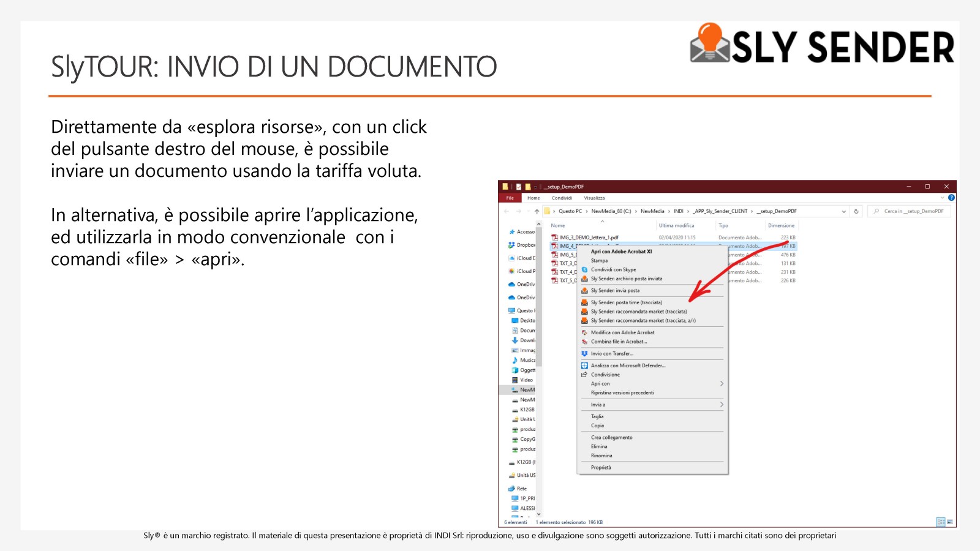Click the Defender shield icon in context menu
Screen dimensions: 980x551
[584, 365]
